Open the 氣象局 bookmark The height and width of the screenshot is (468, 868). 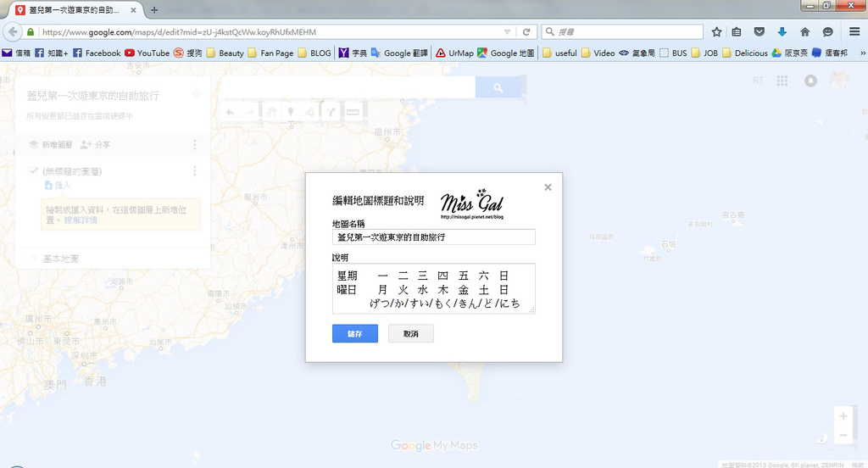(637, 53)
